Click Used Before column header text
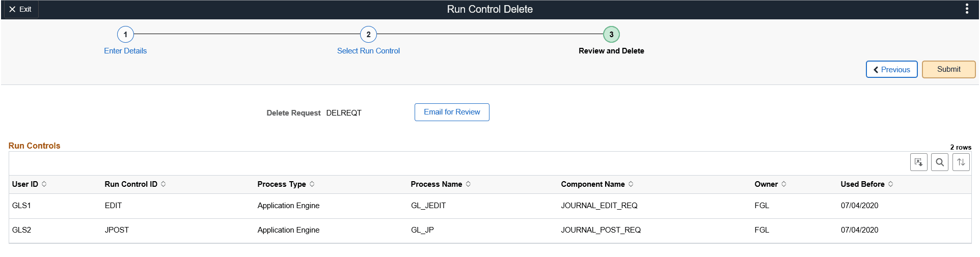Screen dimensions: 980x257 (862, 184)
